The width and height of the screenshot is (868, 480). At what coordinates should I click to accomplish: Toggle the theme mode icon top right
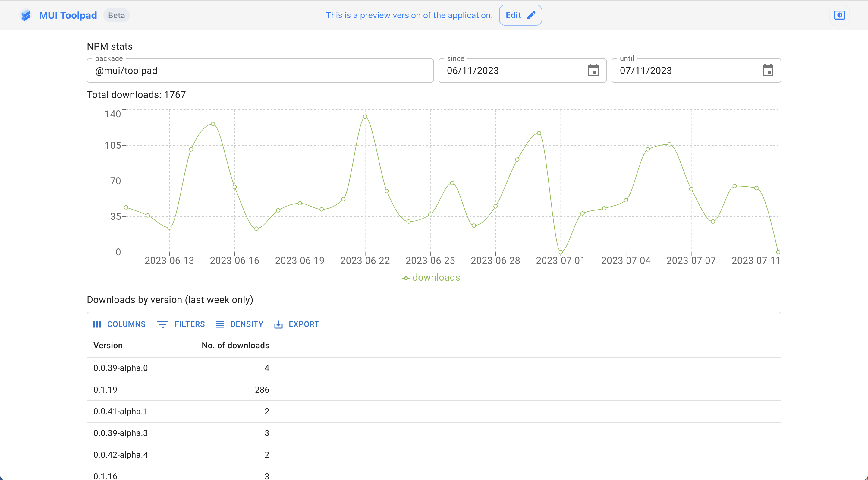pyautogui.click(x=839, y=15)
